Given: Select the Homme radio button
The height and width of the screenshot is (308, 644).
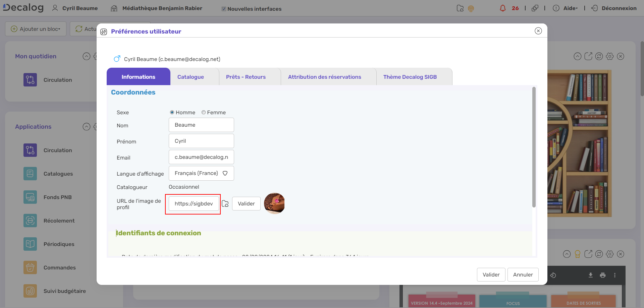Looking at the screenshot, I should pos(172,113).
